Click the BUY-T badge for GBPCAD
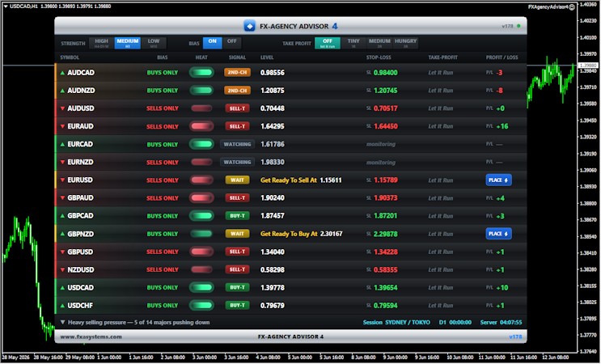 pos(237,216)
